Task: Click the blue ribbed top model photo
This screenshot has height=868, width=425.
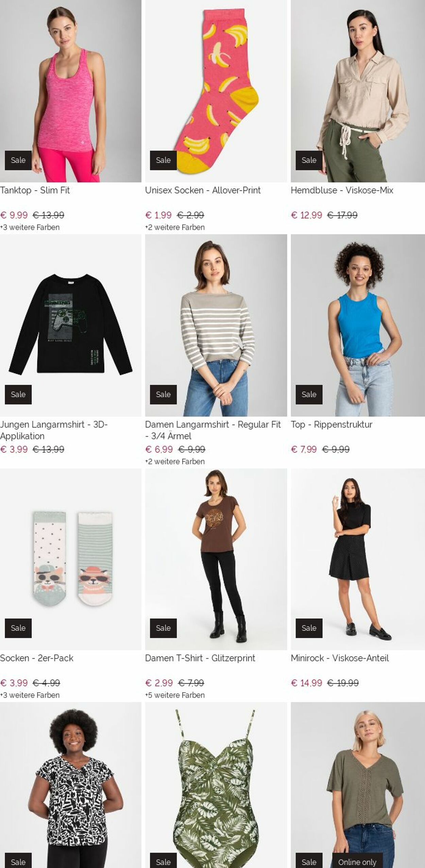Action: (x=357, y=327)
